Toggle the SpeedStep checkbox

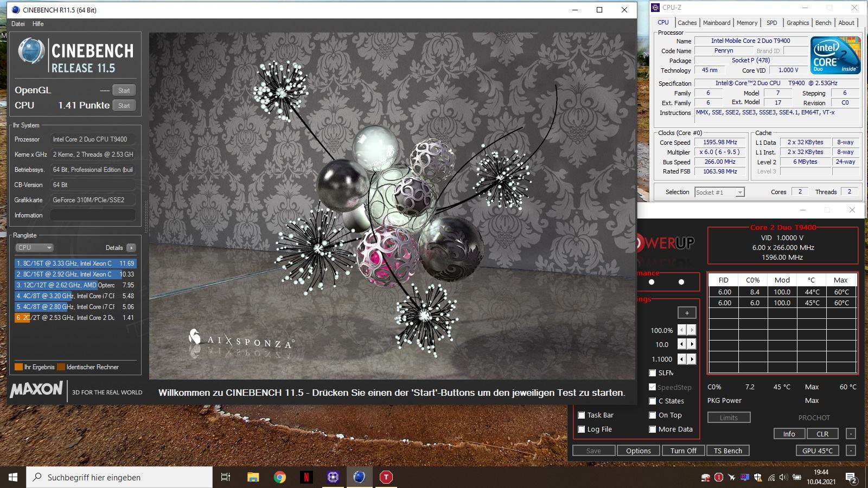pos(653,387)
